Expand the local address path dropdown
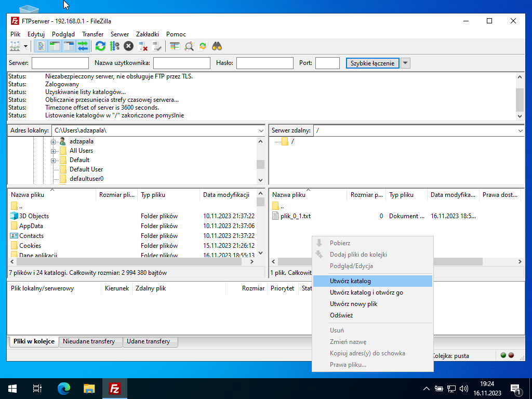 pyautogui.click(x=261, y=130)
